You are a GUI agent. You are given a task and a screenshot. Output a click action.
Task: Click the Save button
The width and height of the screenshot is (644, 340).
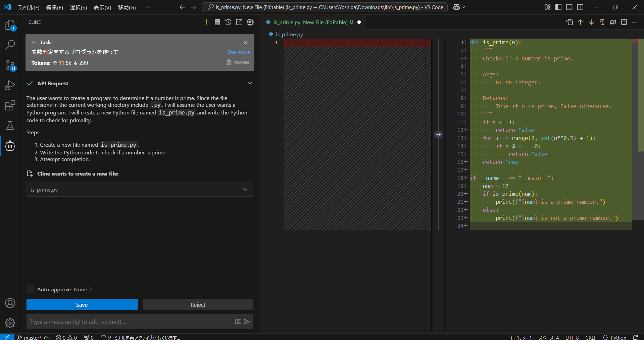[82, 304]
